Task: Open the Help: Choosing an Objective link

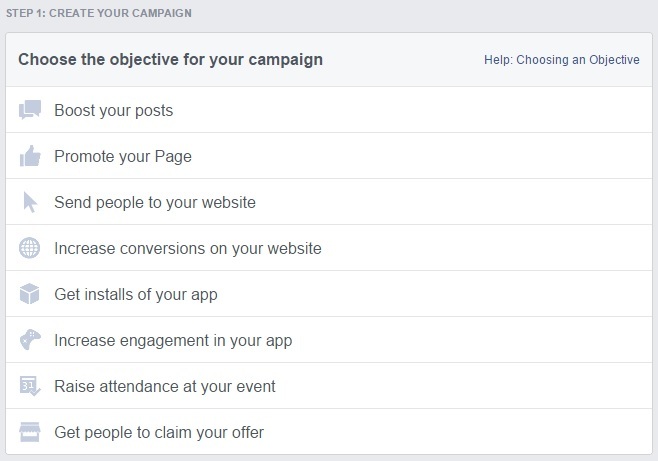Action: pyautogui.click(x=562, y=60)
